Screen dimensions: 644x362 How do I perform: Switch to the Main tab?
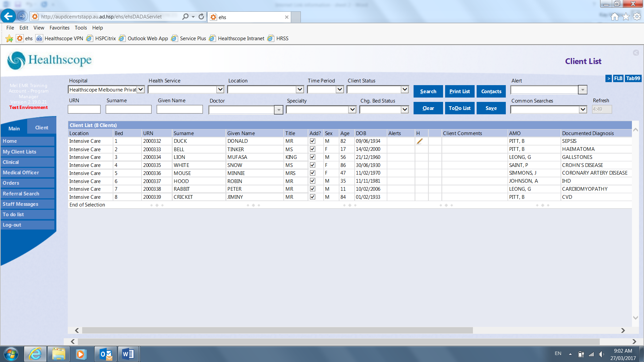click(14, 128)
